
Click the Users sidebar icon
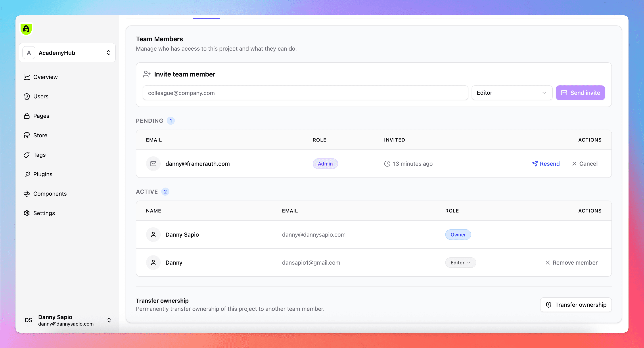[x=27, y=96]
